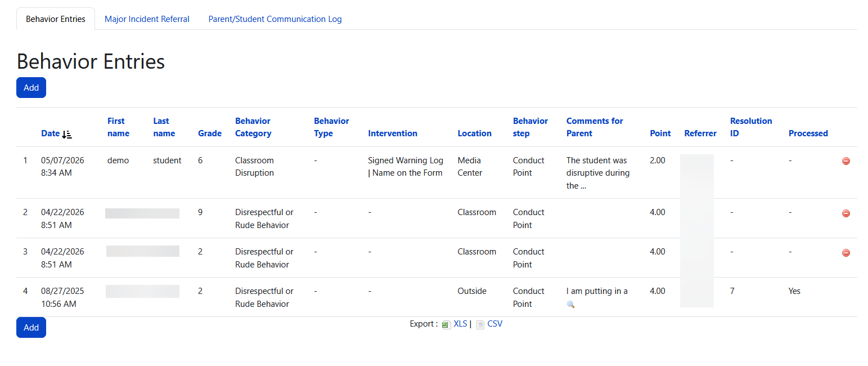Click the CSV file export icon
The height and width of the screenshot is (366, 868).
click(x=480, y=324)
